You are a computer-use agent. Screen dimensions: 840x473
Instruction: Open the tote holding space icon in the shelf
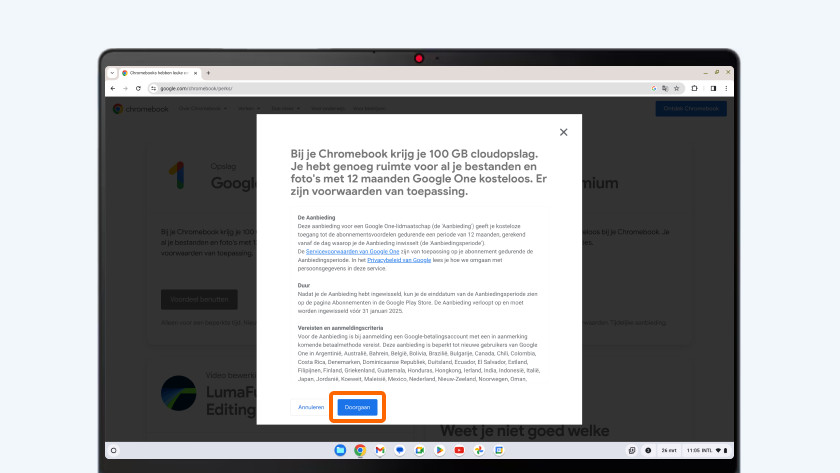click(x=632, y=451)
